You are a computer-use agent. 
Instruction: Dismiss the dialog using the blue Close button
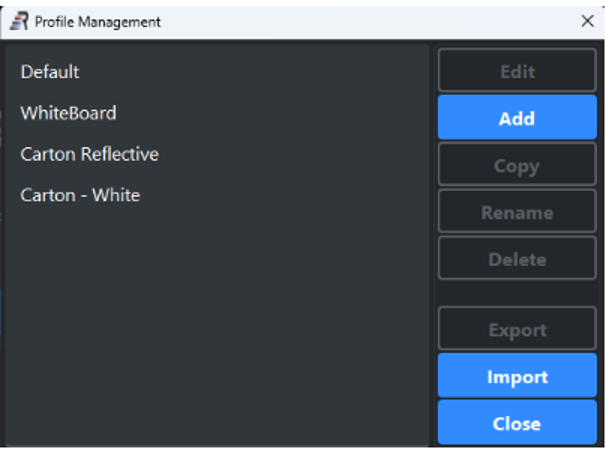click(x=516, y=424)
